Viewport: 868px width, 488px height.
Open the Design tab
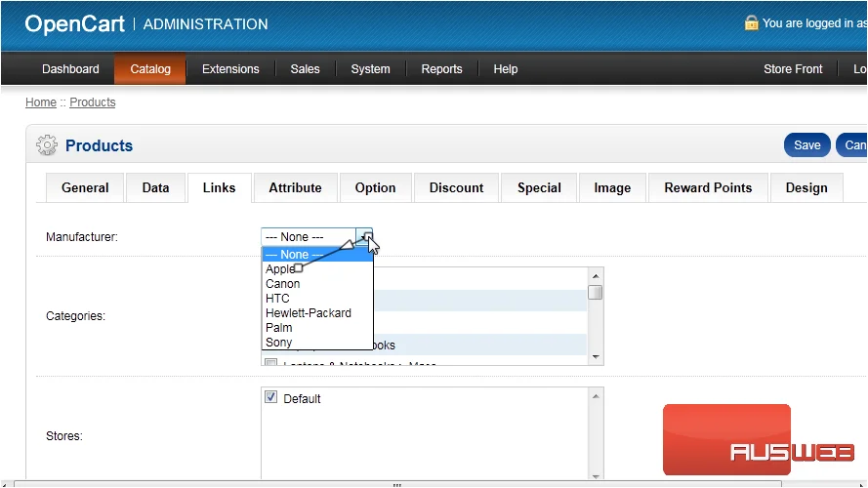pos(806,188)
